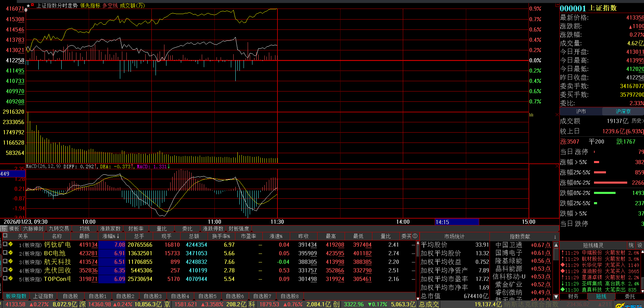Click the 长华化学 大笔买入 alert row
Image resolution: width=644 pixels, height=308 pixels.
[x=600, y=265]
